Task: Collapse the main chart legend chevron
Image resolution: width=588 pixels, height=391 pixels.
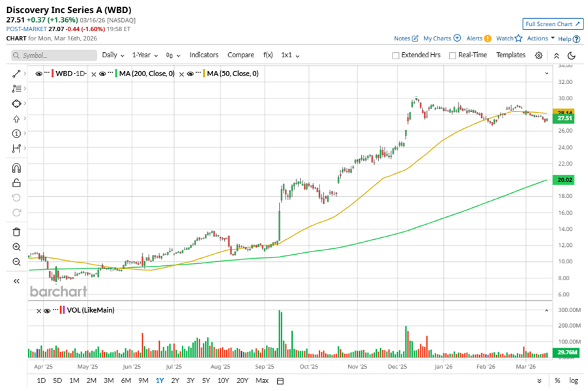Action: pyautogui.click(x=546, y=74)
